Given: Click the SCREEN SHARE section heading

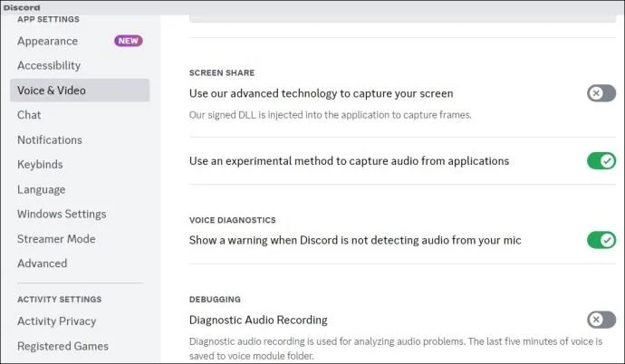Looking at the screenshot, I should click(222, 72).
